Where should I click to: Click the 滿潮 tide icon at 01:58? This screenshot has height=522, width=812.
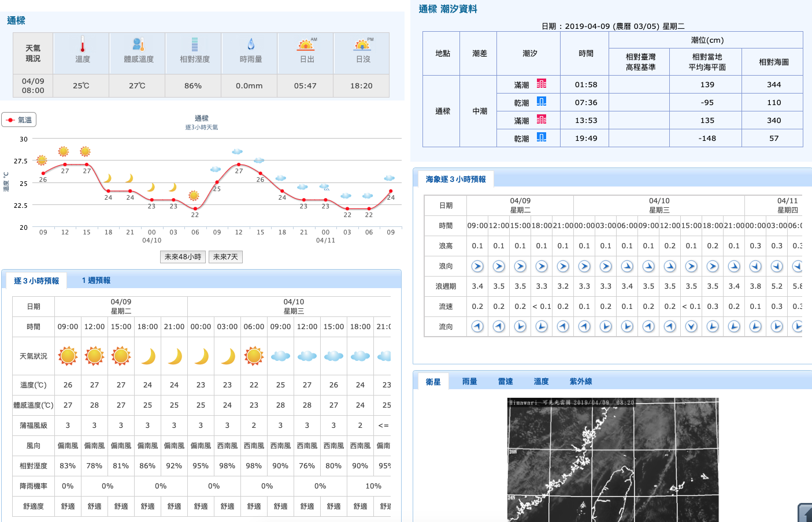click(x=542, y=84)
